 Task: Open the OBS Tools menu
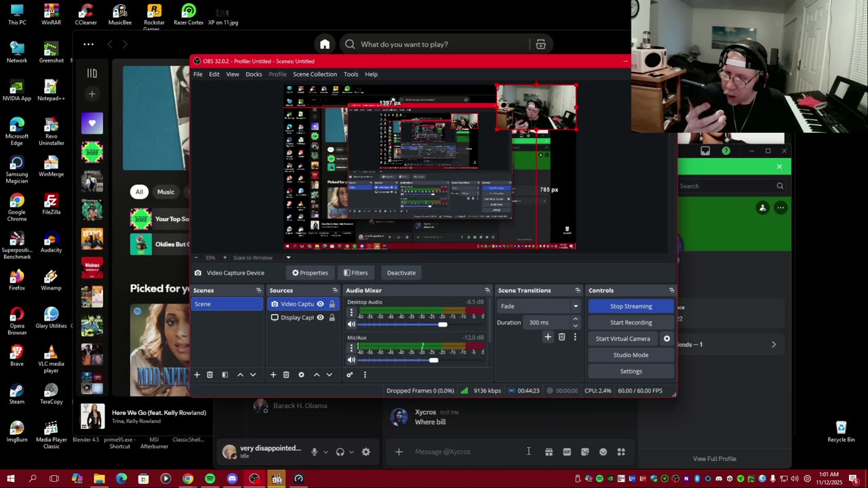pos(351,75)
